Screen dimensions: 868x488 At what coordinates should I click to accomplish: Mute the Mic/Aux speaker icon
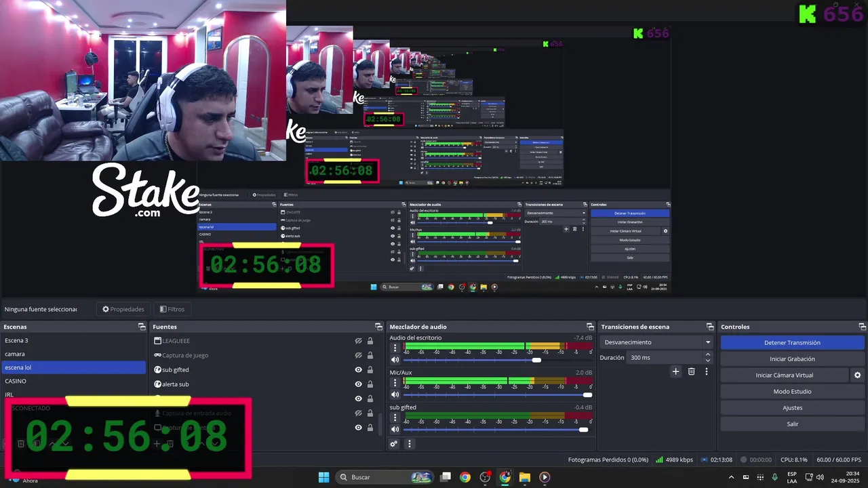[395, 394]
